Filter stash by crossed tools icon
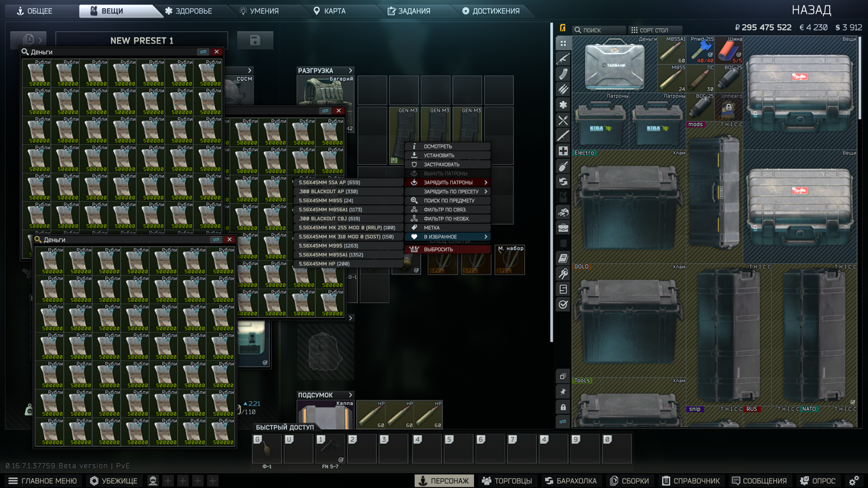Screen dimensions: 868x488 563,120
